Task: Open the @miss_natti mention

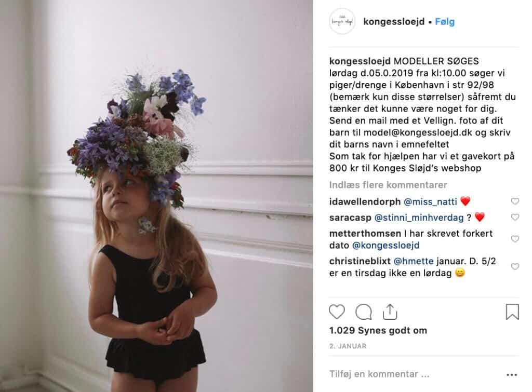Action: pos(430,202)
